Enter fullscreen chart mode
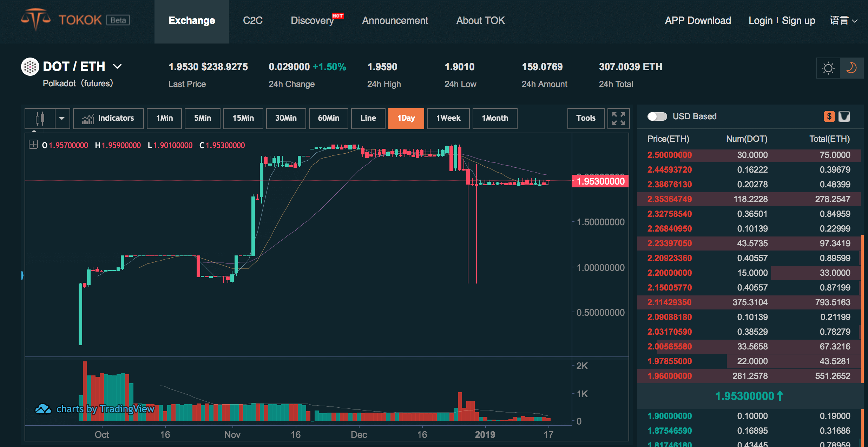Viewport: 868px width, 447px height. [x=618, y=118]
